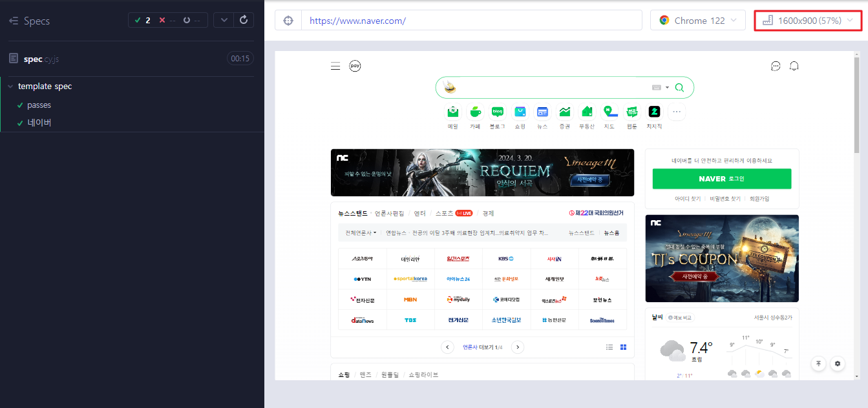
Task: Open the 카페 (Cafe) shortcut icon
Action: coord(475,112)
